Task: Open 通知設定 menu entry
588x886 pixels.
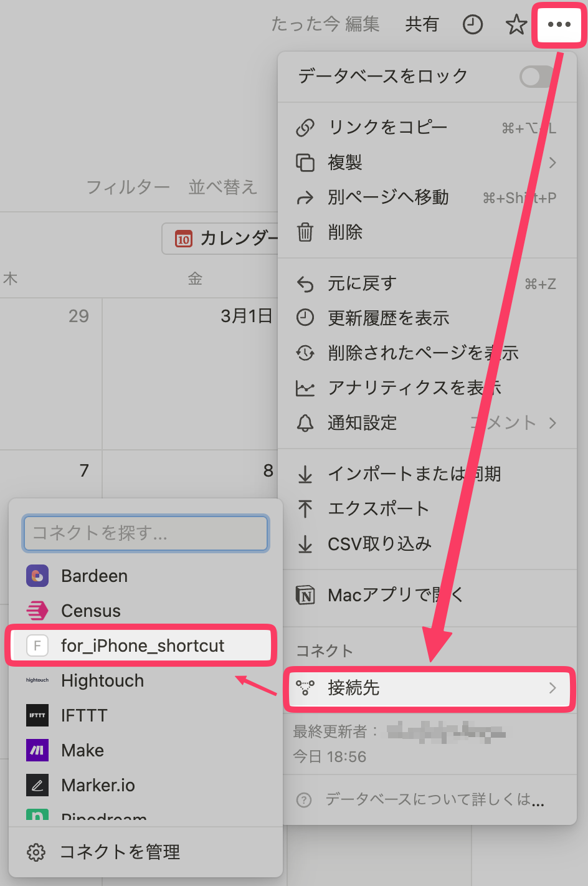Action: coord(427,423)
